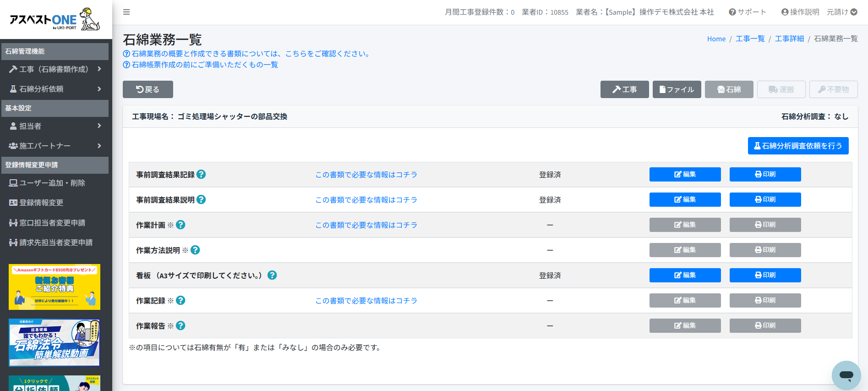This screenshot has height=391, width=868.
Task: Expand 工事（石綿書類作成）sidebar menu
Action: point(55,69)
